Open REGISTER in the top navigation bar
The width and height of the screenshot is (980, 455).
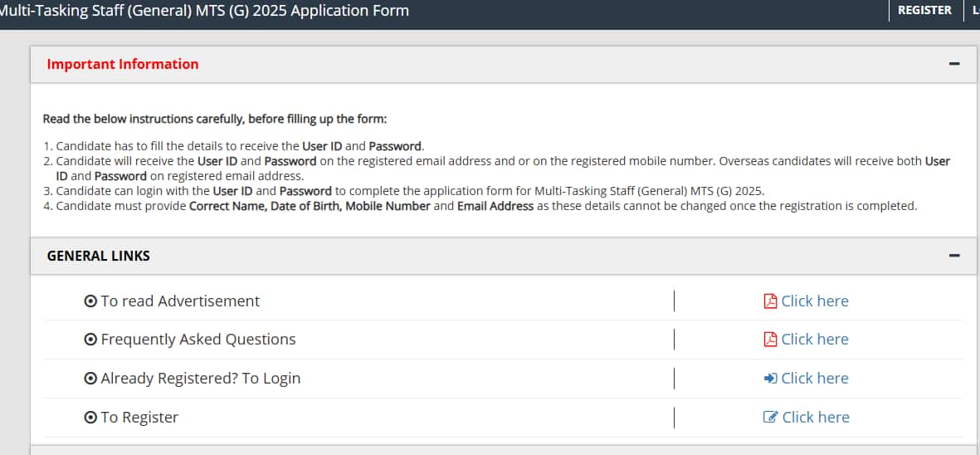[x=924, y=10]
